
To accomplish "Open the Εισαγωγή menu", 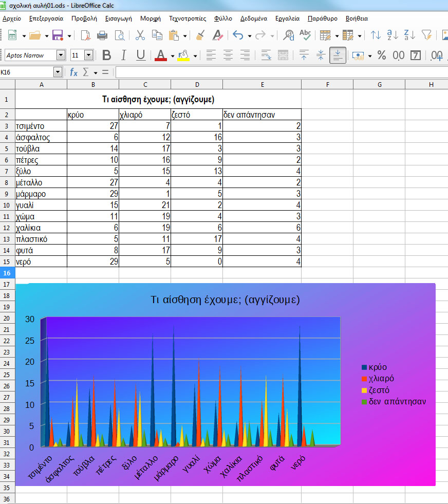I will pyautogui.click(x=118, y=18).
